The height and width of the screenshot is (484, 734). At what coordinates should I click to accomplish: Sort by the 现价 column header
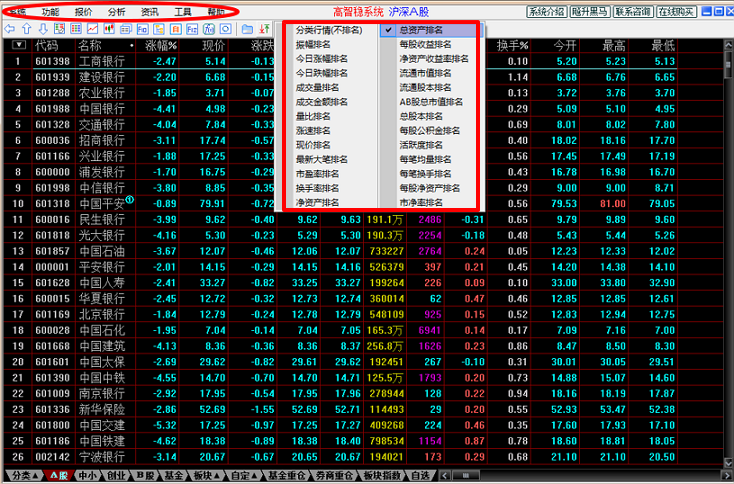tap(213, 45)
